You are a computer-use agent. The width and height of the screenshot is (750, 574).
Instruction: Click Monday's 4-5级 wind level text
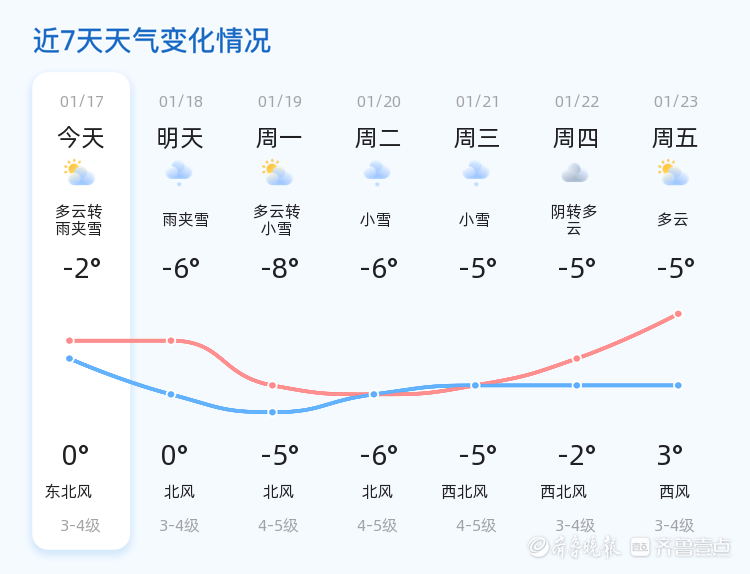coord(278,525)
